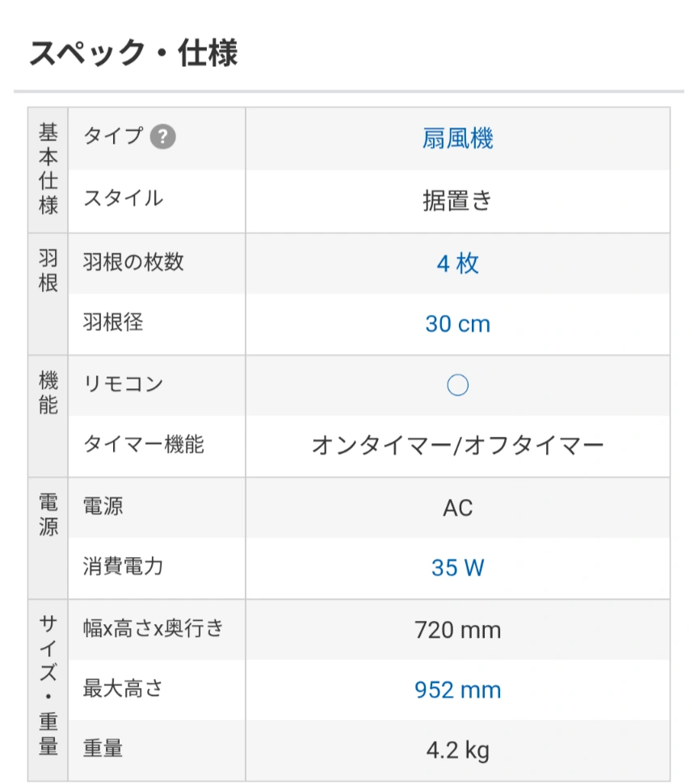This screenshot has height=784, width=698.
Task: Click the サイズ・重量 category header cell
Action: [x=48, y=690]
